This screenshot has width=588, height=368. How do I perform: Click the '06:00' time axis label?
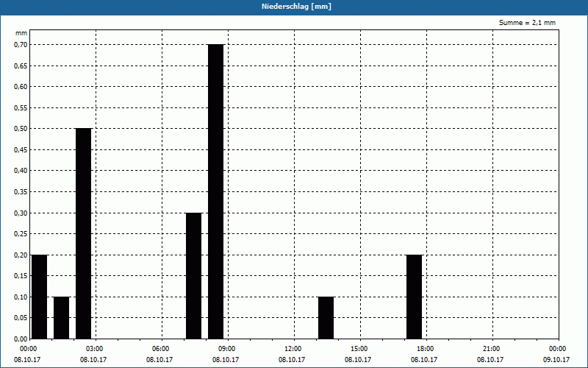(160, 349)
